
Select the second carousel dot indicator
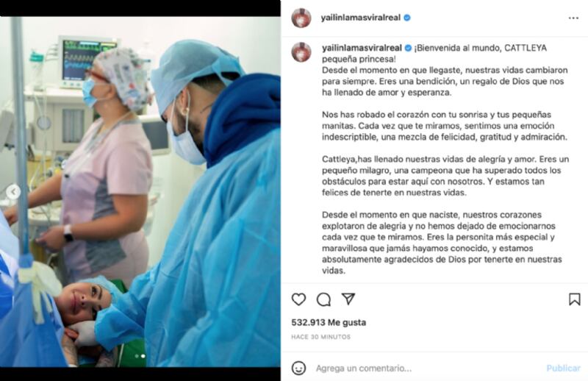[x=143, y=356]
